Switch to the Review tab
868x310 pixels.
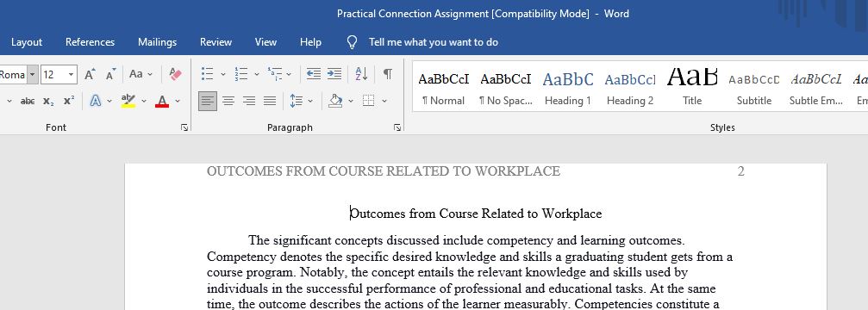215,42
